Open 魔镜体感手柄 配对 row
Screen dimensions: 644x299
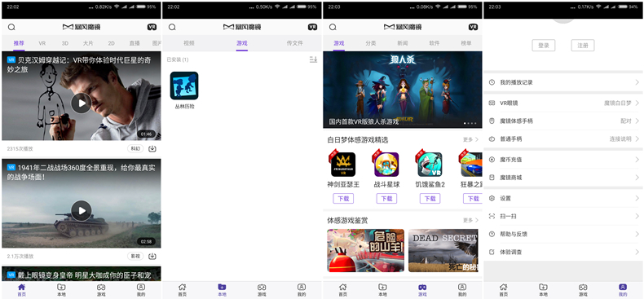tap(563, 121)
